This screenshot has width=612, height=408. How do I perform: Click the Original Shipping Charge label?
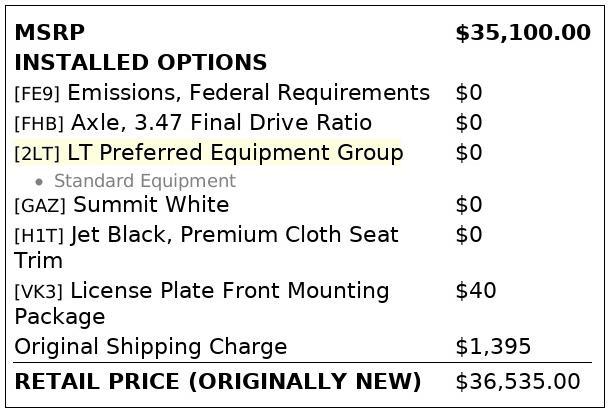[x=150, y=347]
